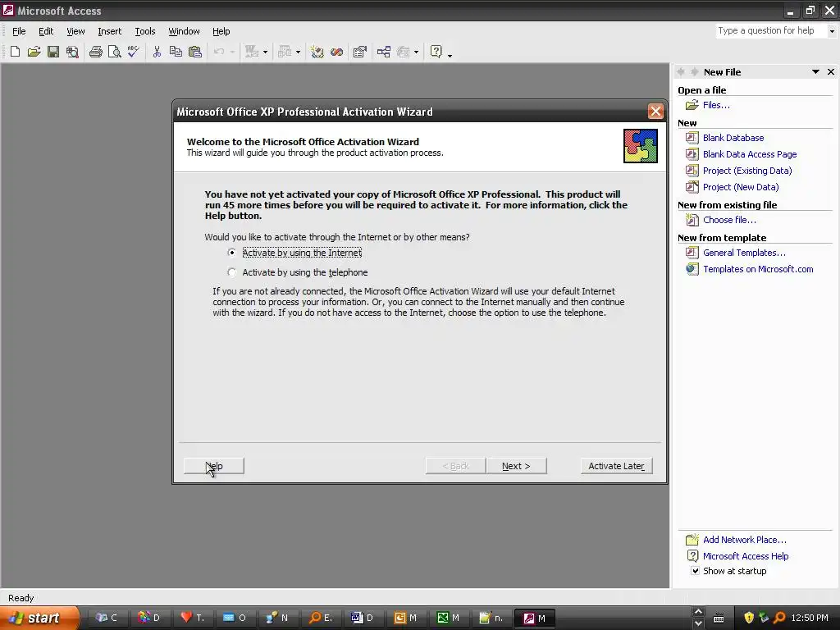The width and height of the screenshot is (840, 630).
Task: Click the Word document taskbar button
Action: (x=363, y=618)
